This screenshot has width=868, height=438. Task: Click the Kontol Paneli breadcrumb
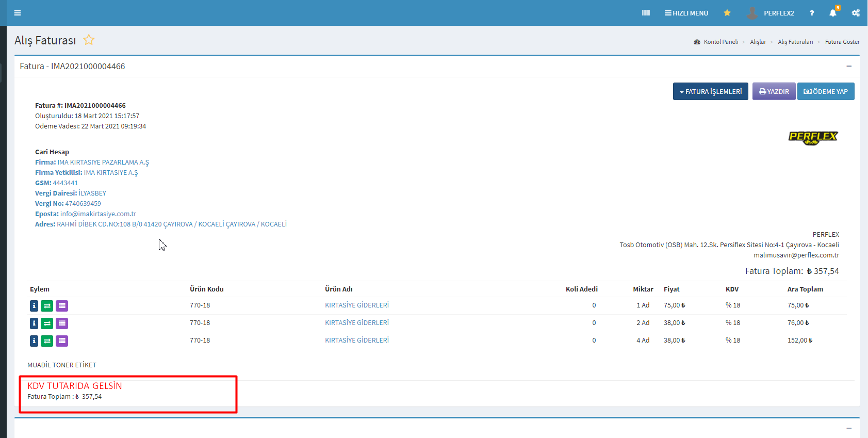pyautogui.click(x=720, y=42)
